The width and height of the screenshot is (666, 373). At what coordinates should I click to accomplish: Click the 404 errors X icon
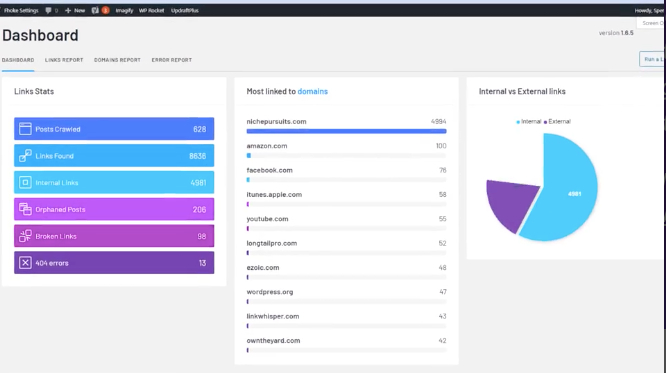click(x=25, y=263)
